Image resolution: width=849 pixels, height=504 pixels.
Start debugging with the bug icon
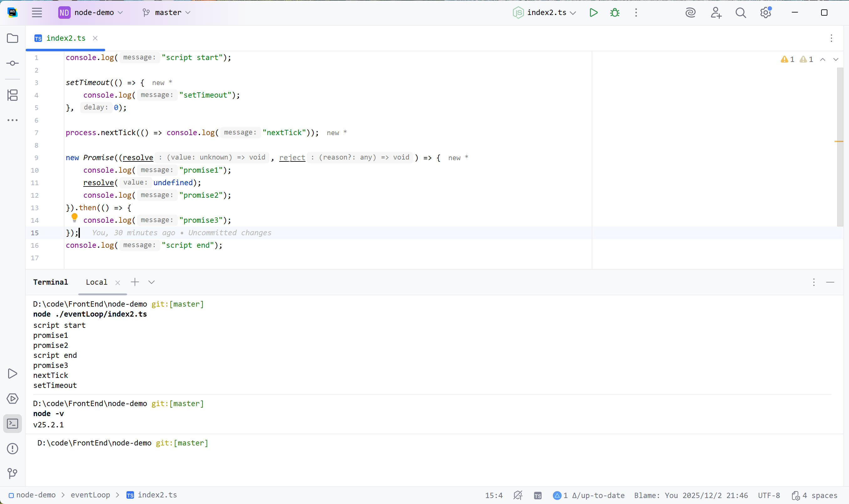point(615,13)
